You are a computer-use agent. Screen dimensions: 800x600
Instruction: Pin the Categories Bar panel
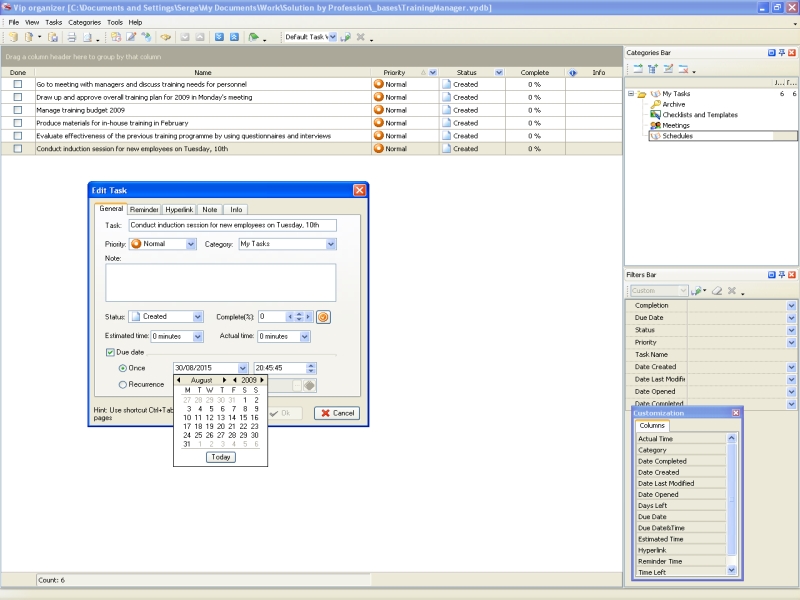click(782, 52)
